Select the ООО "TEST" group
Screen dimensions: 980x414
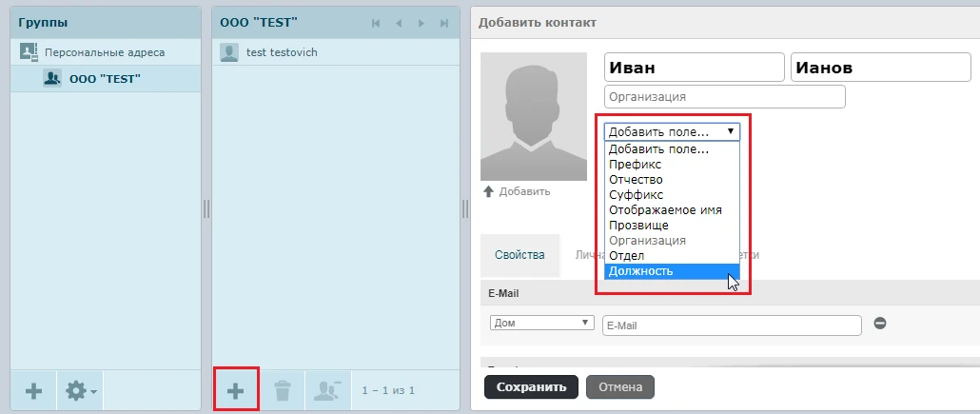tap(105, 79)
